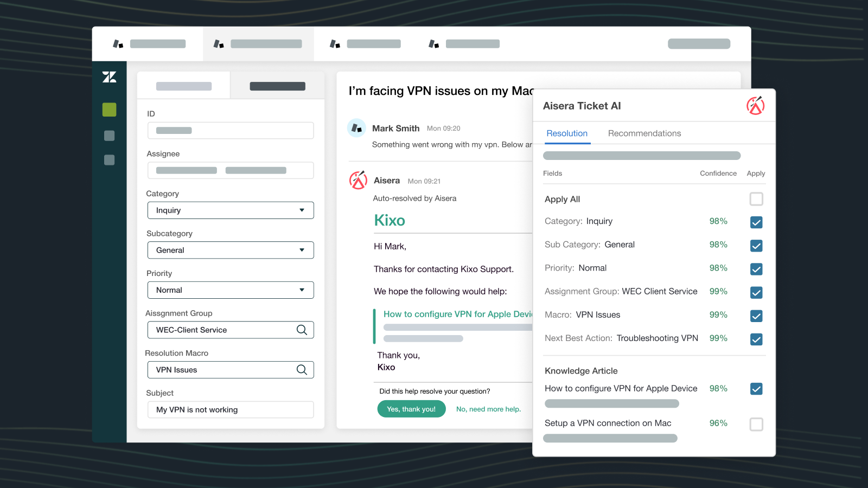This screenshot has width=868, height=488.
Task: Check the Setup a VPN connection on Mac box
Action: click(x=756, y=424)
